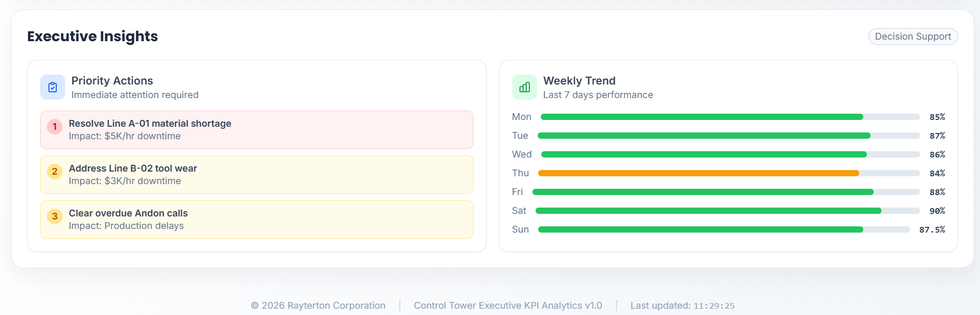Click the yellow number 3 priority badge
This screenshot has width=980, height=315.
(x=55, y=216)
